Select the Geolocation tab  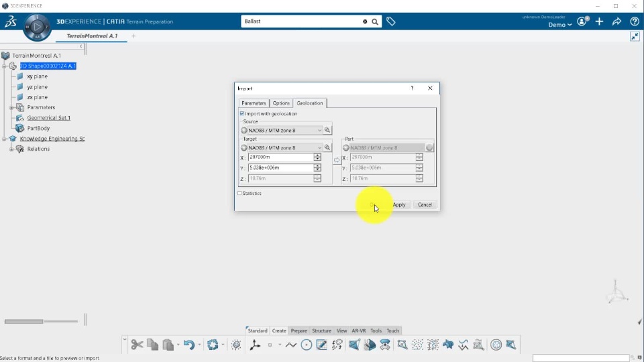coord(310,103)
